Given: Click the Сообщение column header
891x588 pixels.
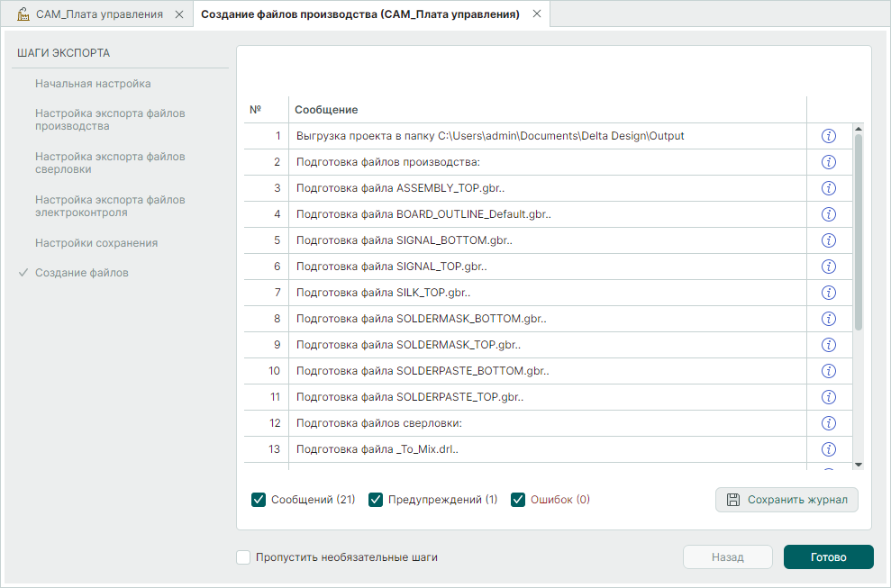Looking at the screenshot, I should (326, 110).
